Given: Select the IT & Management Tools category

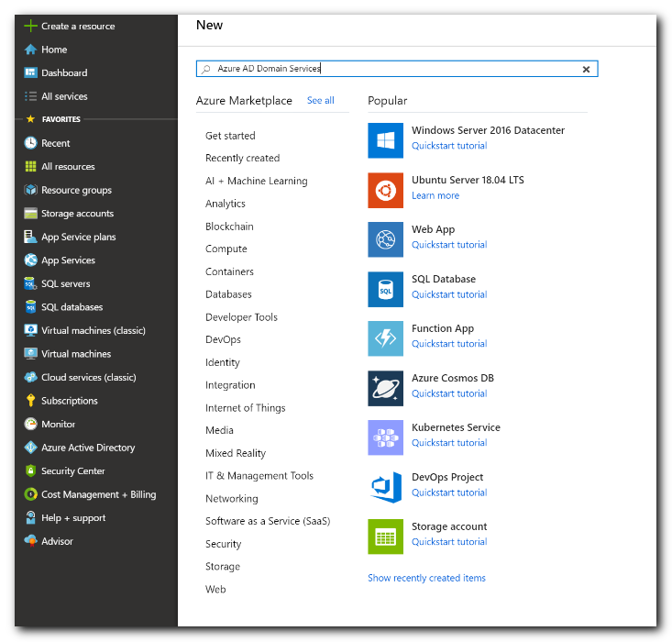Looking at the screenshot, I should click(x=259, y=476).
